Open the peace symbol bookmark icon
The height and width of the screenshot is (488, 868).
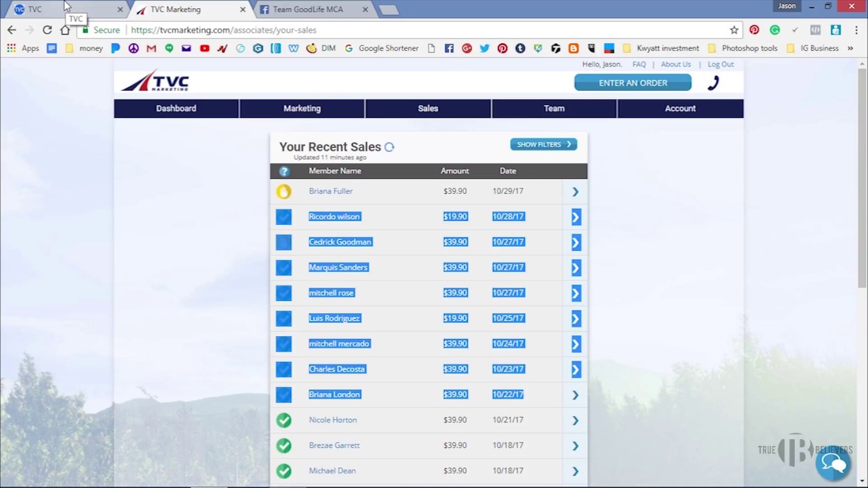(134, 48)
